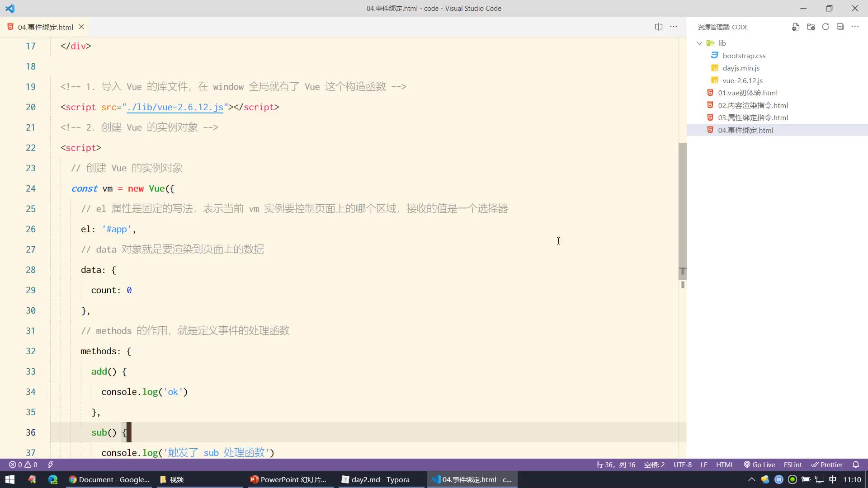Follow the ./lib/vue-2.6.12.js link in code

pyautogui.click(x=175, y=107)
